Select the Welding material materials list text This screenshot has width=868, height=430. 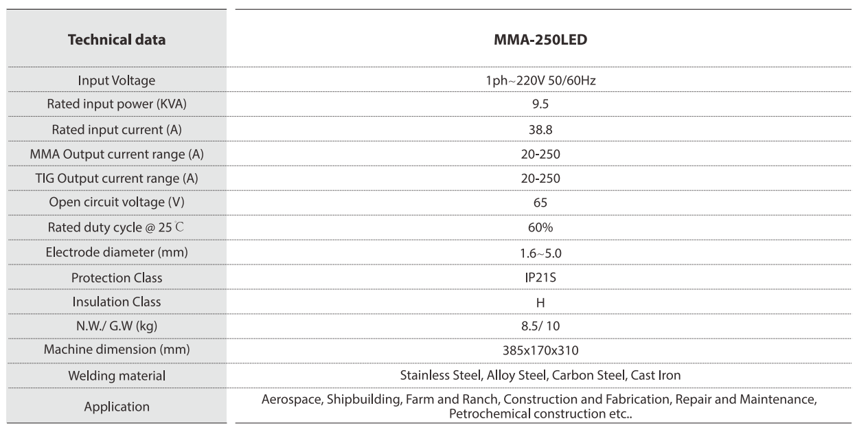coord(540,375)
